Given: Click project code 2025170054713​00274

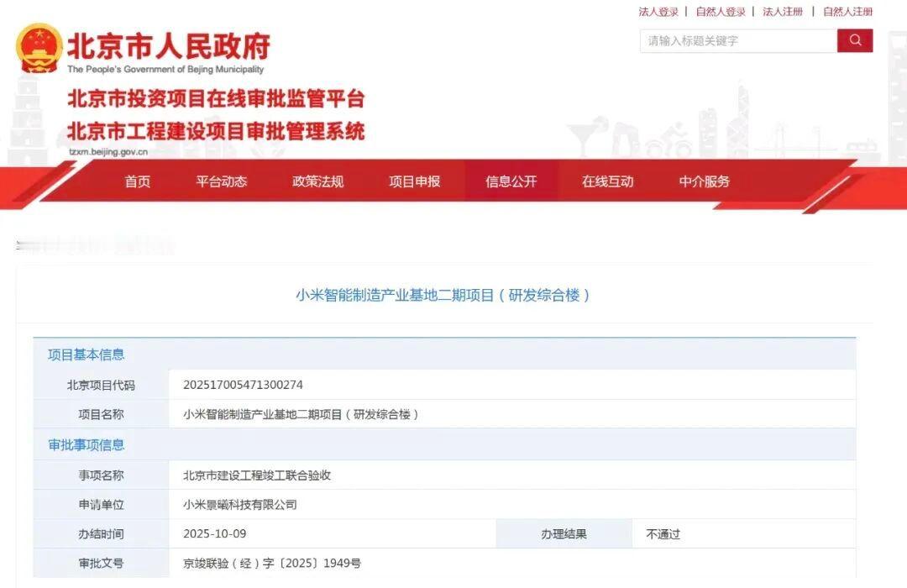Looking at the screenshot, I should pos(243,385).
